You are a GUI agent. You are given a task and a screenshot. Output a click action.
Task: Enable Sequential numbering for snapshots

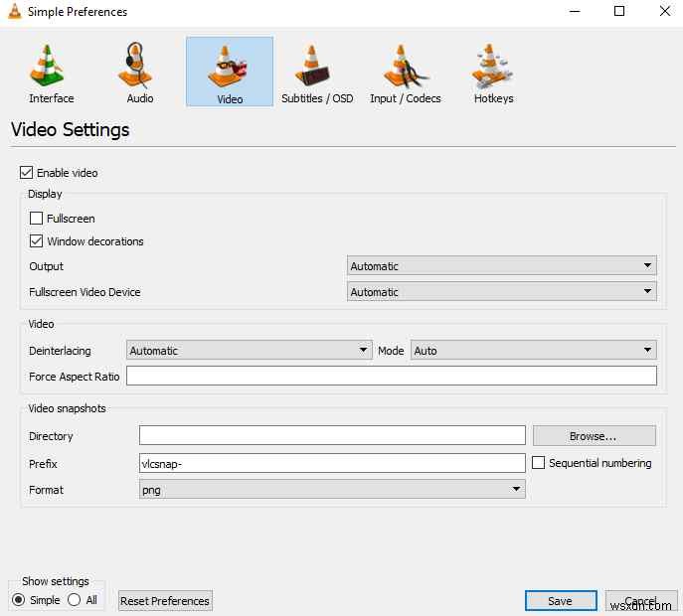tap(539, 462)
